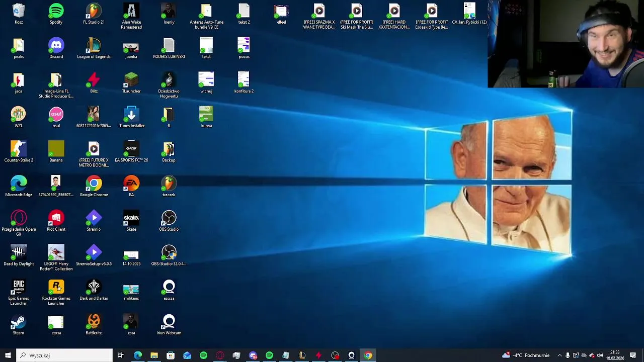This screenshot has height=362, width=644.
Task: Select the iTunes Installer icon
Action: tap(131, 117)
